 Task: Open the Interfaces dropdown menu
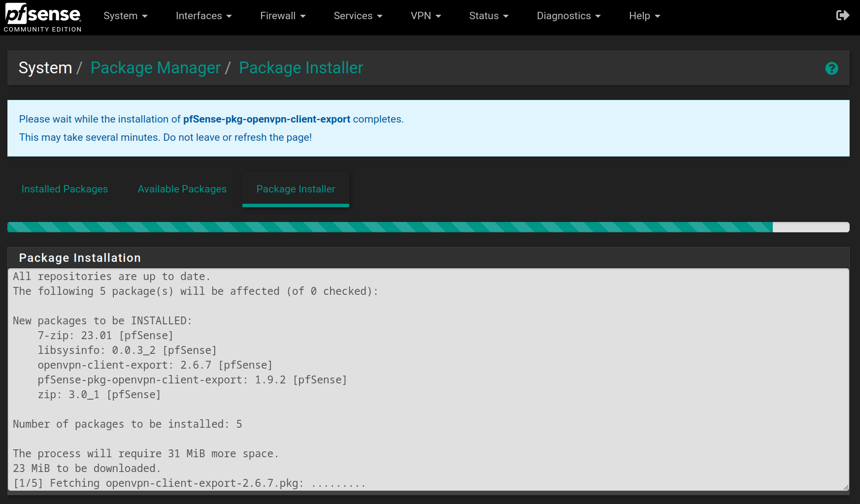click(204, 16)
